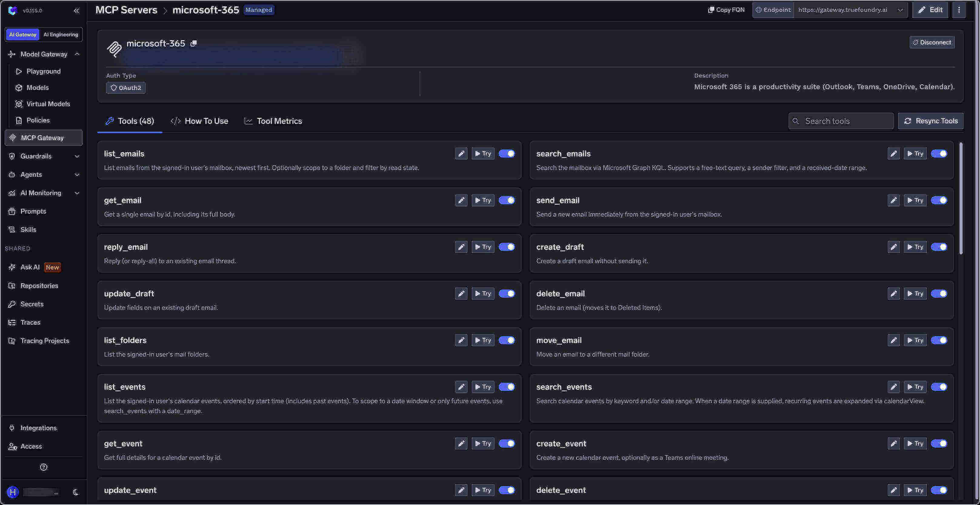Edit the list_events tool pencil icon
The image size is (980, 505).
[x=461, y=387]
